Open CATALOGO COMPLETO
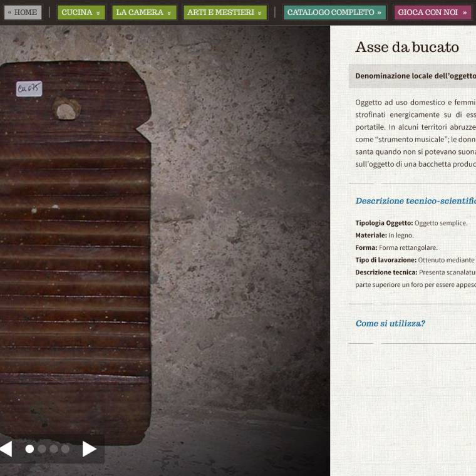Viewport: 476px width, 476px height. click(334, 13)
